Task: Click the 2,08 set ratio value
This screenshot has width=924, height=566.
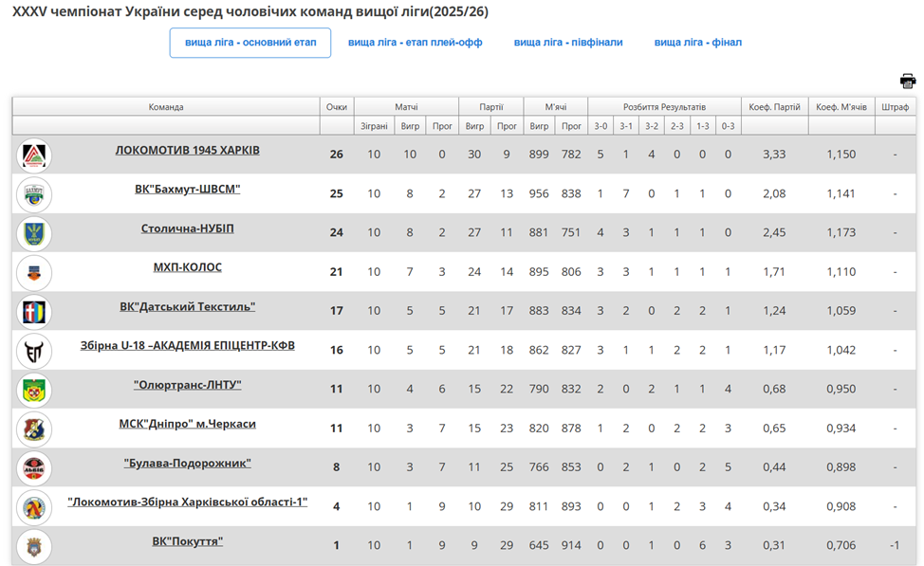Action: click(774, 193)
